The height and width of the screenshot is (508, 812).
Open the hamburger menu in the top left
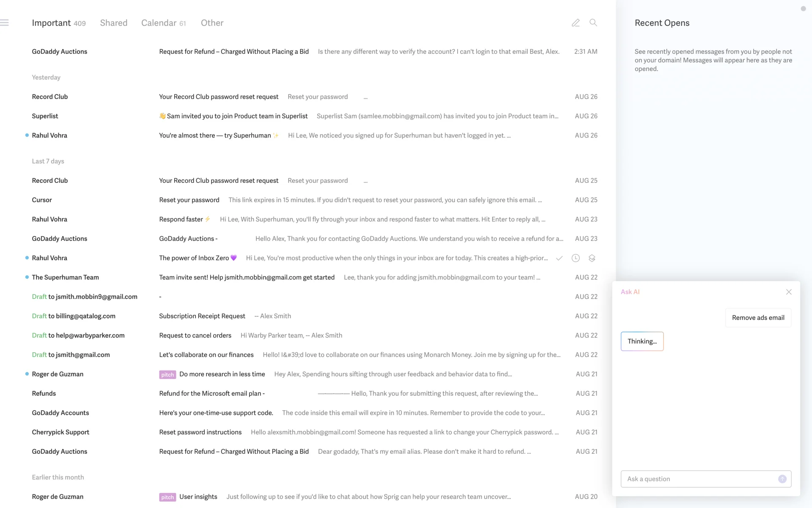(x=5, y=23)
